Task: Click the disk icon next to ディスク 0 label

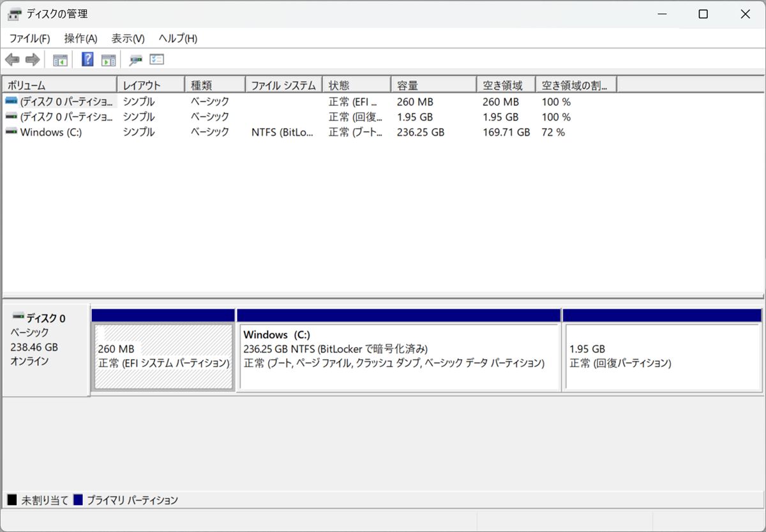Action: click(18, 316)
